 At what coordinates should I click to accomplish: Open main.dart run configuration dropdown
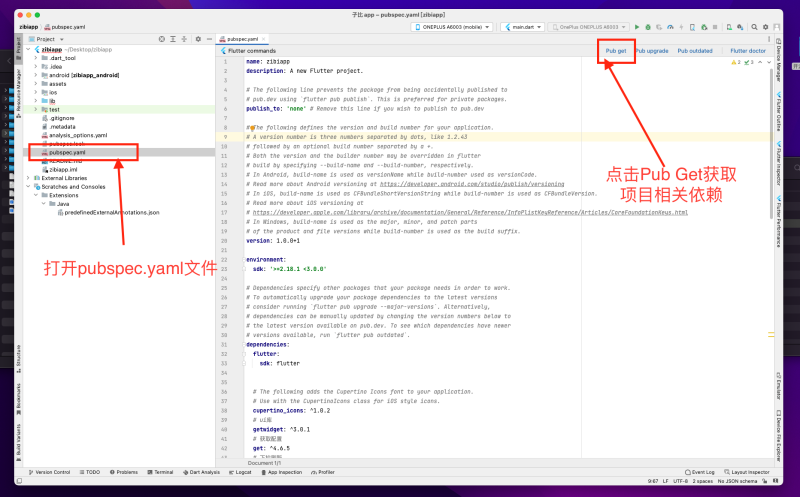522,27
